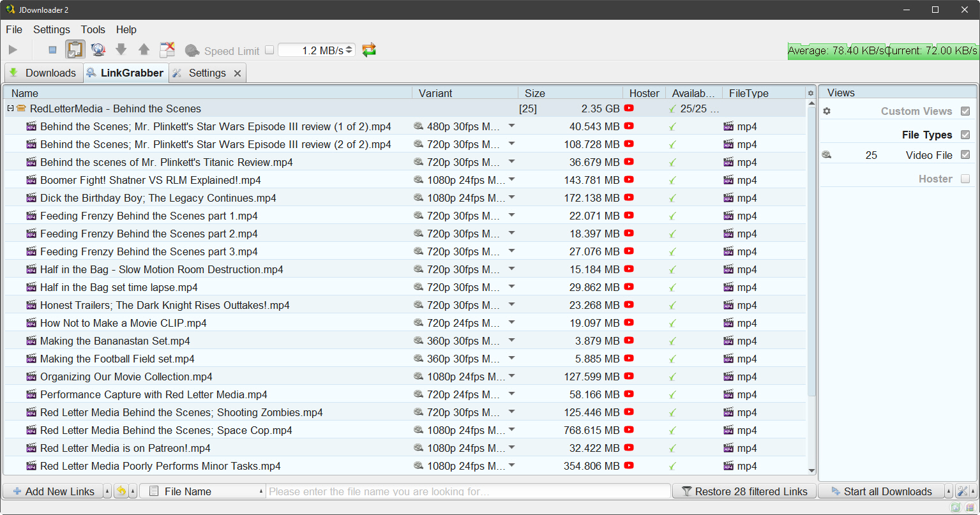Screen dimensions: 980x515
Task: Check the Hoster views checkbox
Action: (x=965, y=179)
